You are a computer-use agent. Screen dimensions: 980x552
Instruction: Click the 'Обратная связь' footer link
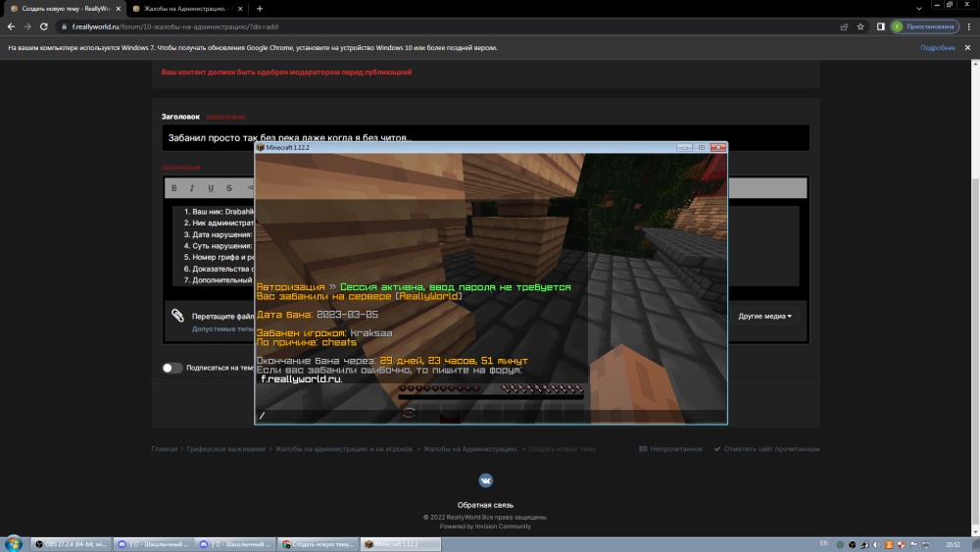pos(486,505)
